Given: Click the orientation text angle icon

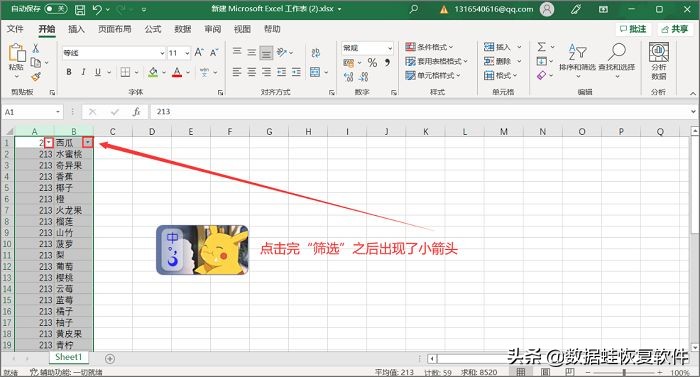Looking at the screenshot, I should click(x=281, y=53).
